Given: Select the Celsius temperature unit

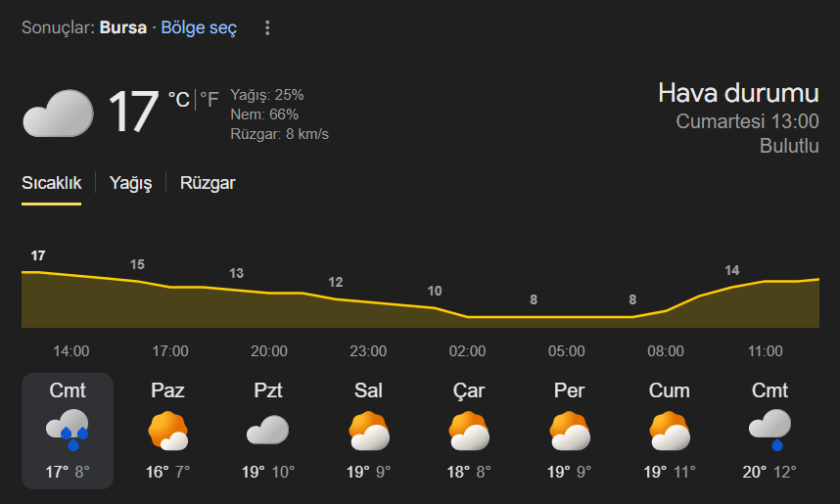Looking at the screenshot, I should [x=178, y=99].
